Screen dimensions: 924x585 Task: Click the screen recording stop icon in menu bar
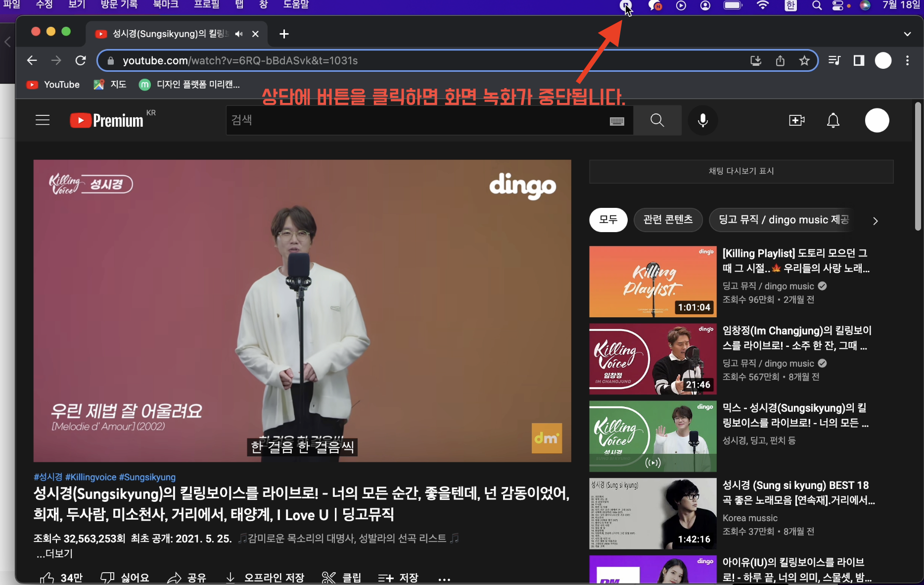pos(625,5)
